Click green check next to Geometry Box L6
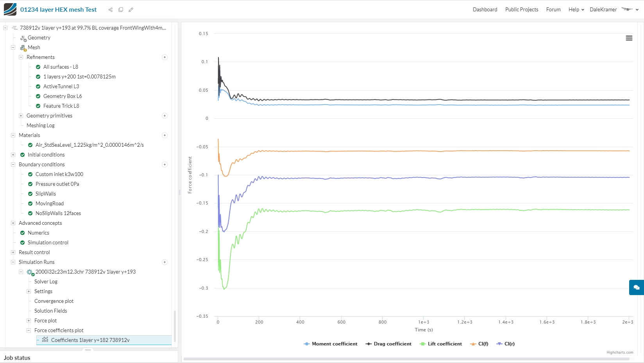 click(x=38, y=96)
